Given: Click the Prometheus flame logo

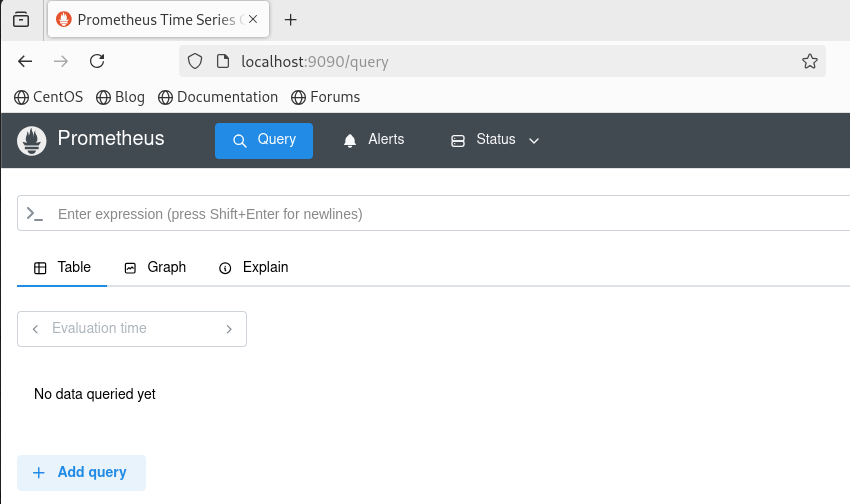Looking at the screenshot, I should 31,140.
